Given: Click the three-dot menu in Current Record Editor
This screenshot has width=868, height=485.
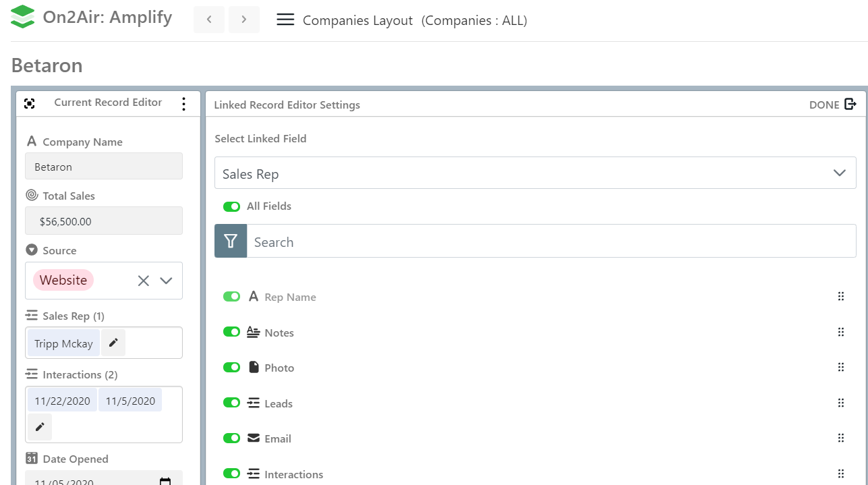Looking at the screenshot, I should click(183, 104).
